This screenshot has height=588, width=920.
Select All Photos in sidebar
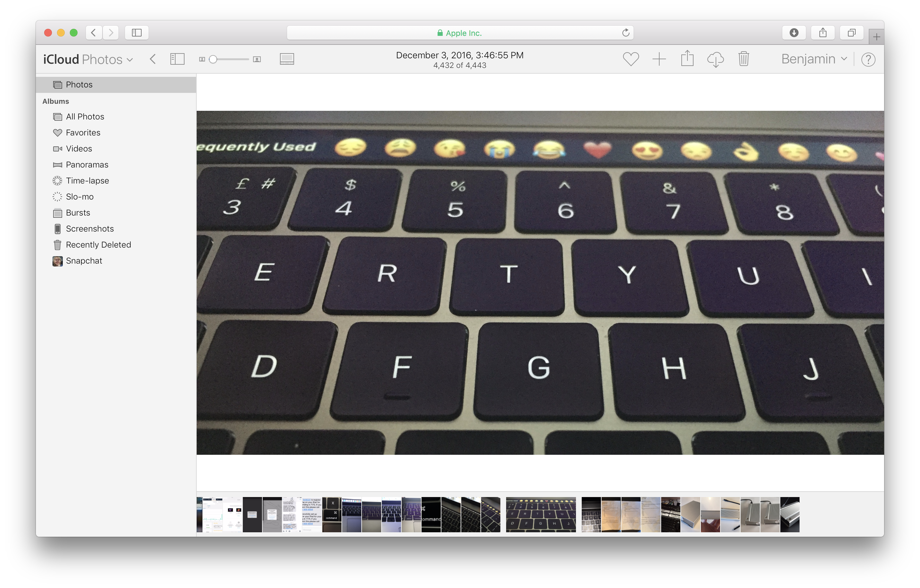point(85,115)
